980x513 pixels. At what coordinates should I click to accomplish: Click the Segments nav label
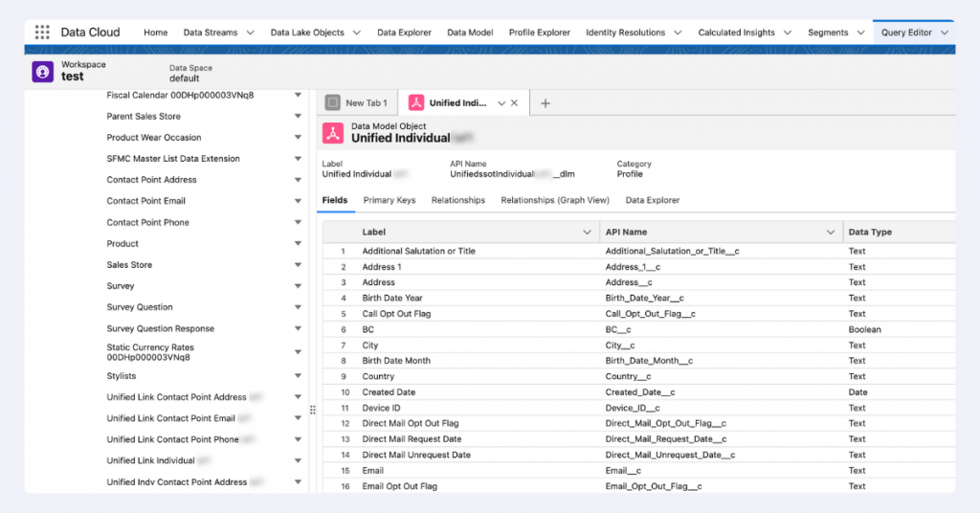828,33
